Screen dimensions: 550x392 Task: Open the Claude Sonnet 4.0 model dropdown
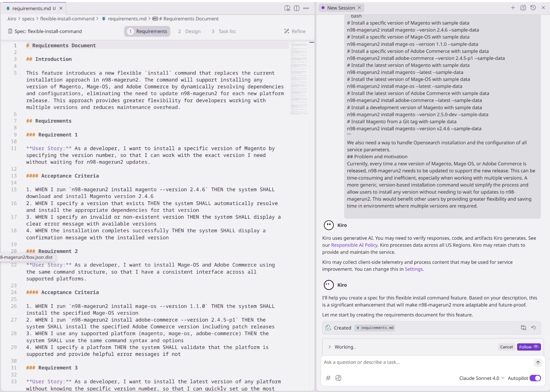point(481,378)
